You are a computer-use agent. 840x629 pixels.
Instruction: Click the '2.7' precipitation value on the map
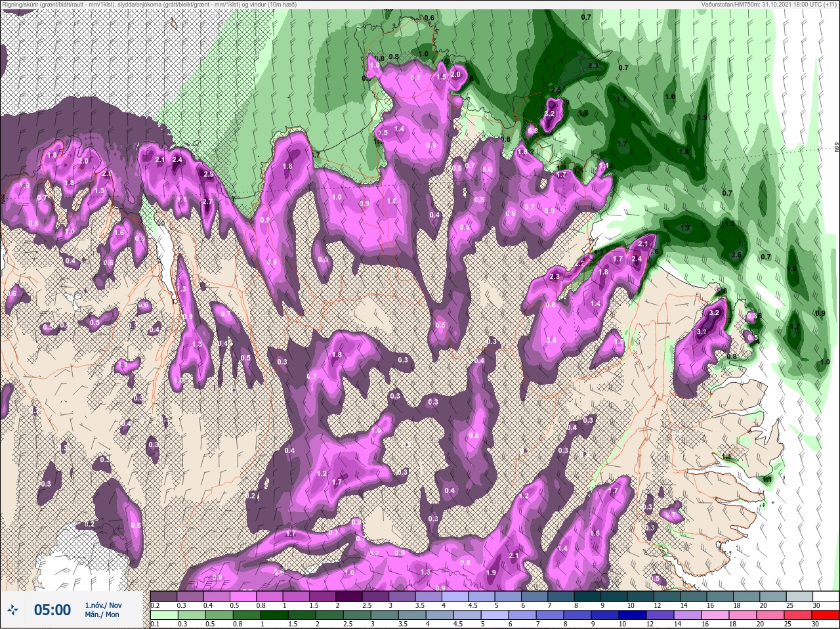pos(207,202)
